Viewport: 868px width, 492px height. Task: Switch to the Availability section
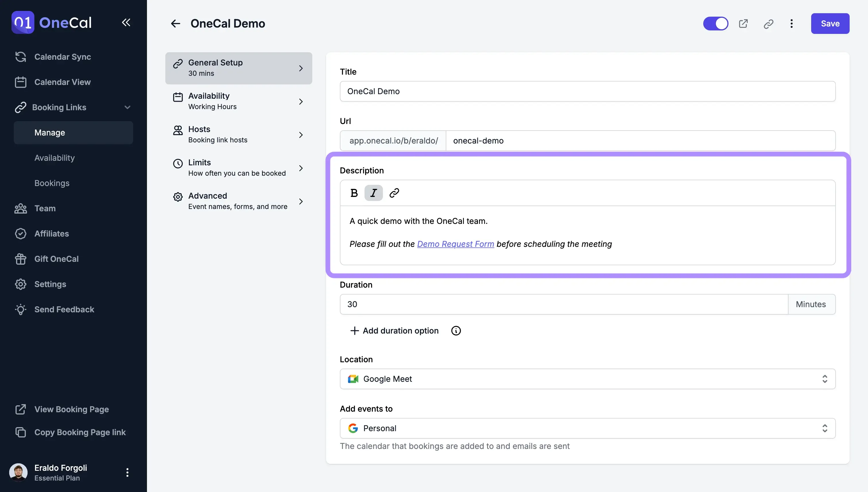tap(239, 101)
